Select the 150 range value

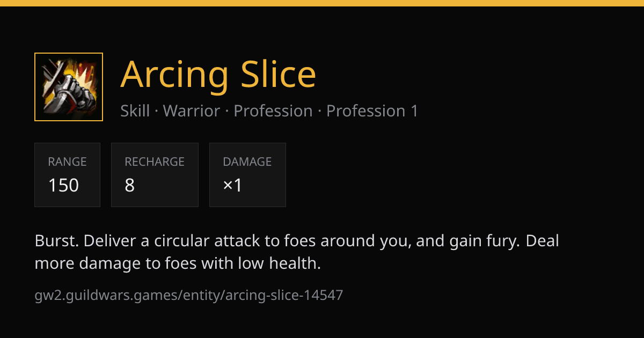point(63,186)
